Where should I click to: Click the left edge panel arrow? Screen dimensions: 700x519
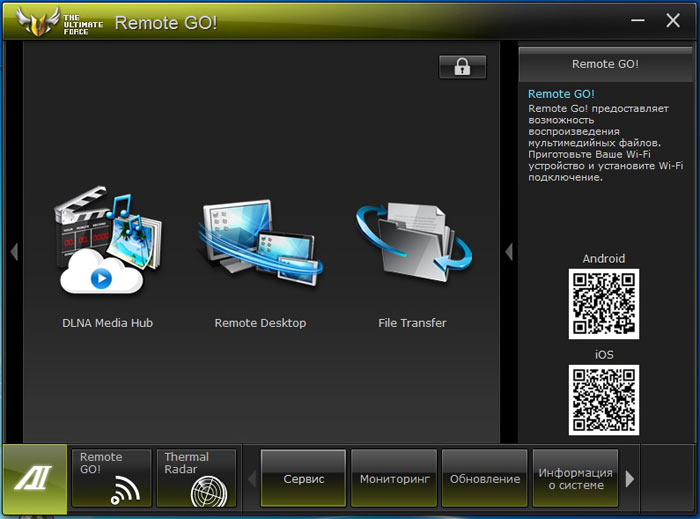click(x=14, y=252)
